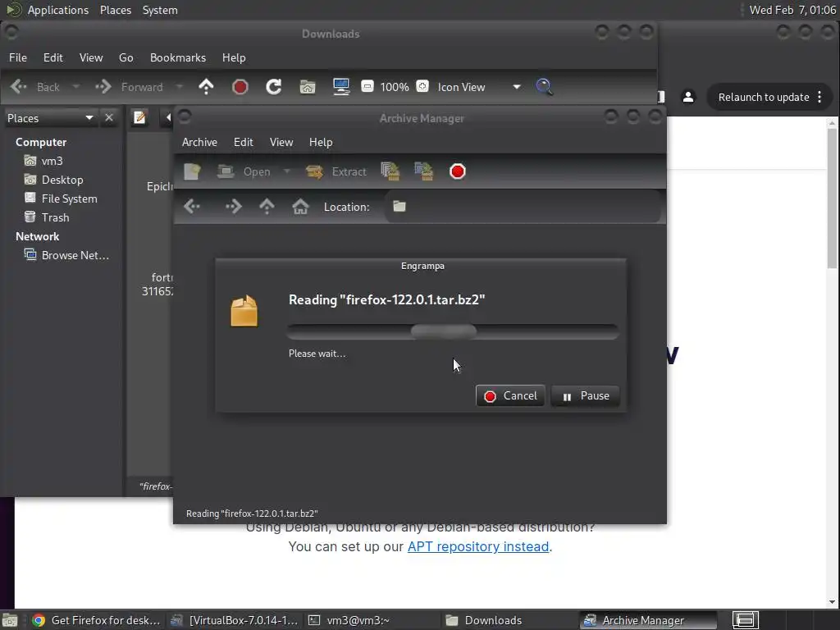840x630 pixels.
Task: Go up one level in Archive Manager
Action: point(267,206)
